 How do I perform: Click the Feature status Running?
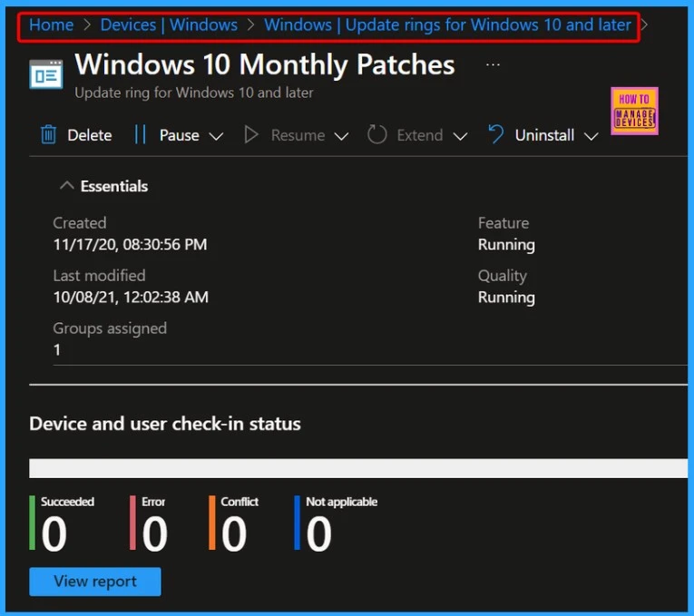pyautogui.click(x=506, y=245)
